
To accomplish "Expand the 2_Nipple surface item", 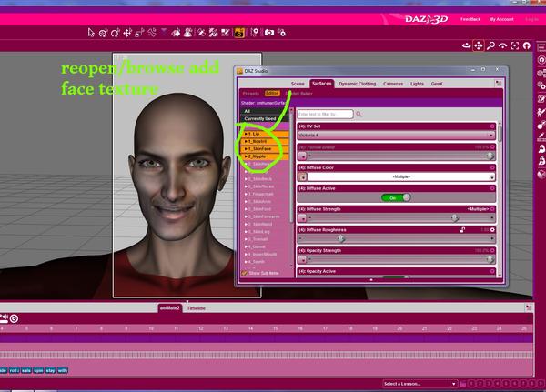I will point(246,156).
